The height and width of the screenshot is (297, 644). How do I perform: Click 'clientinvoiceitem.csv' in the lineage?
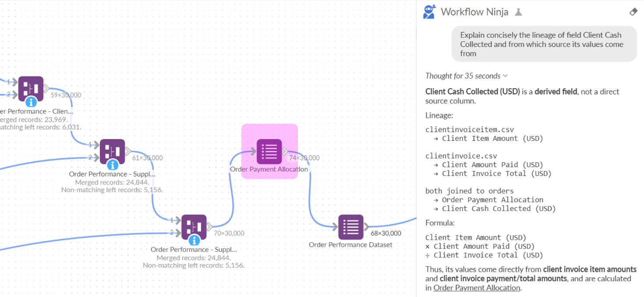(470, 130)
